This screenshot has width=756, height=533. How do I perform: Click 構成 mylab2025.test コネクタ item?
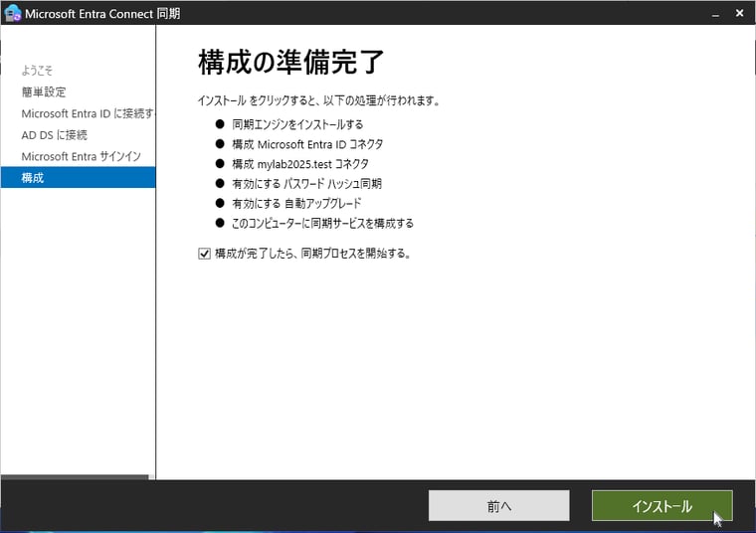[x=300, y=164]
